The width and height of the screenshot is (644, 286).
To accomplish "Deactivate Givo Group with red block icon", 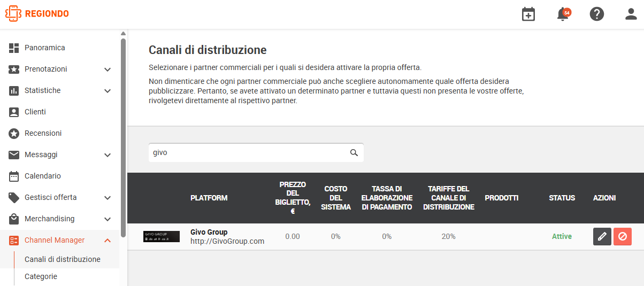I will [623, 236].
